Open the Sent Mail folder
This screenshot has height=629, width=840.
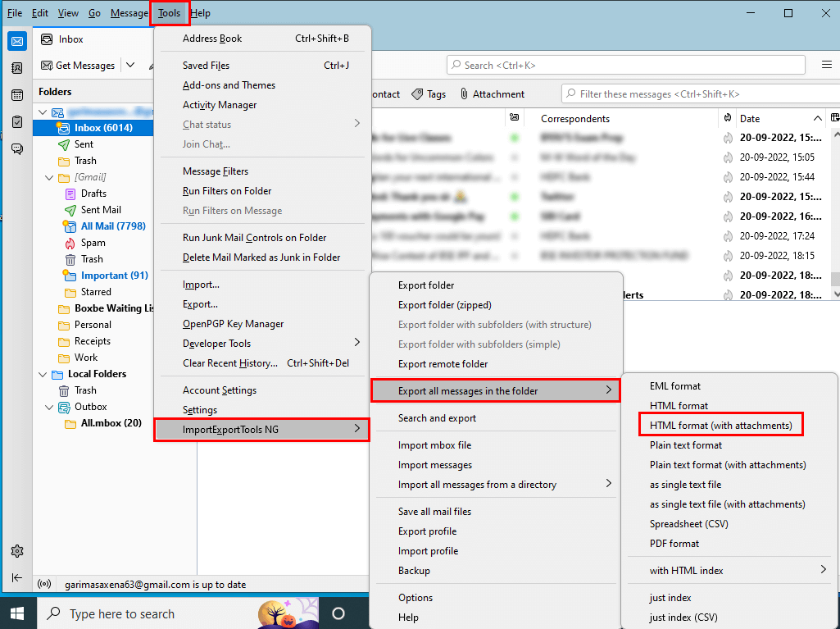[x=101, y=210]
